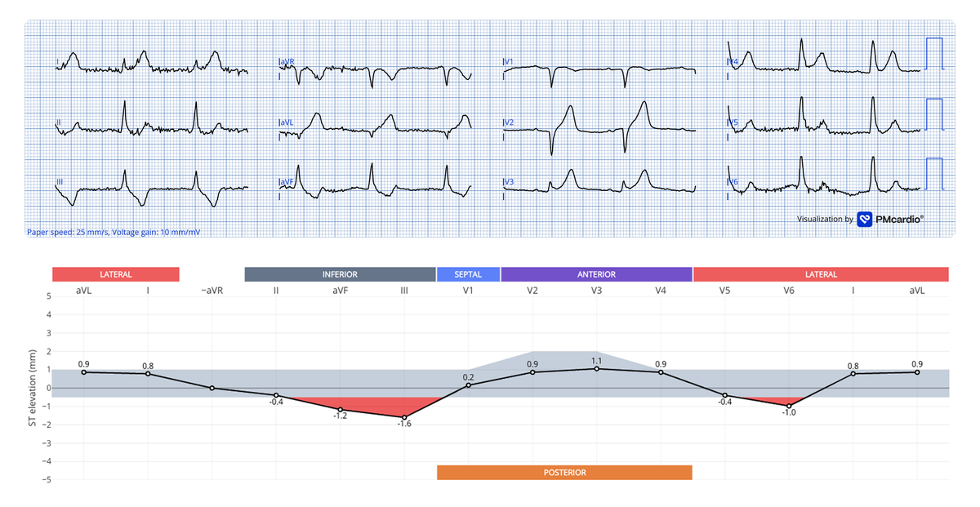Click the PMcardio brand name text

(x=899, y=219)
